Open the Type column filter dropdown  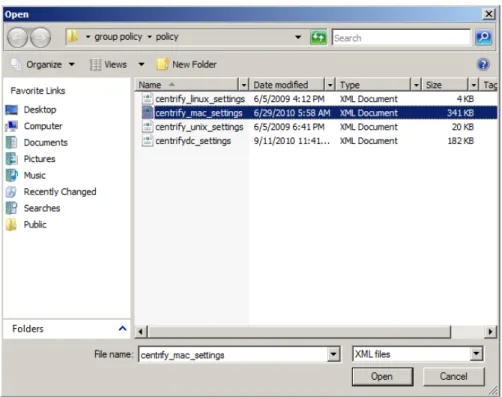[416, 85]
